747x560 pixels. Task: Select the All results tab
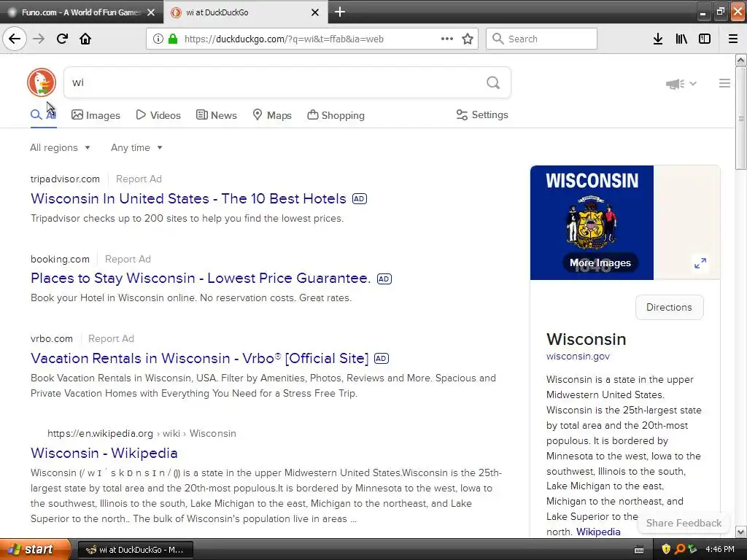pyautogui.click(x=43, y=114)
